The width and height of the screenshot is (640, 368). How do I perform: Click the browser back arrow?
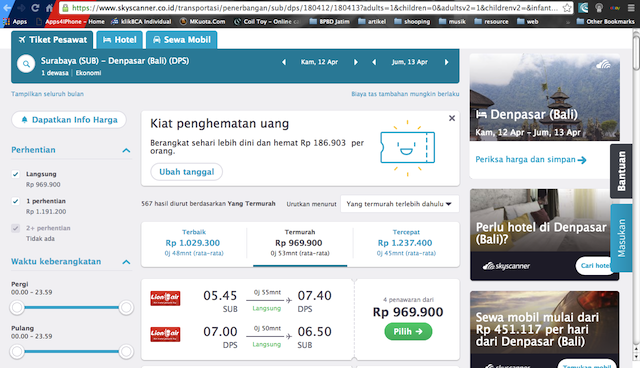(7, 7)
